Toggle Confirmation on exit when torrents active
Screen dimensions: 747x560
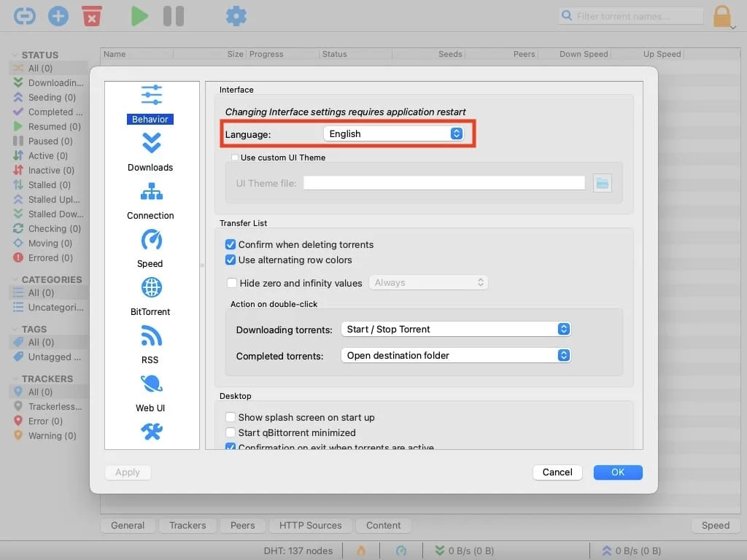click(231, 446)
